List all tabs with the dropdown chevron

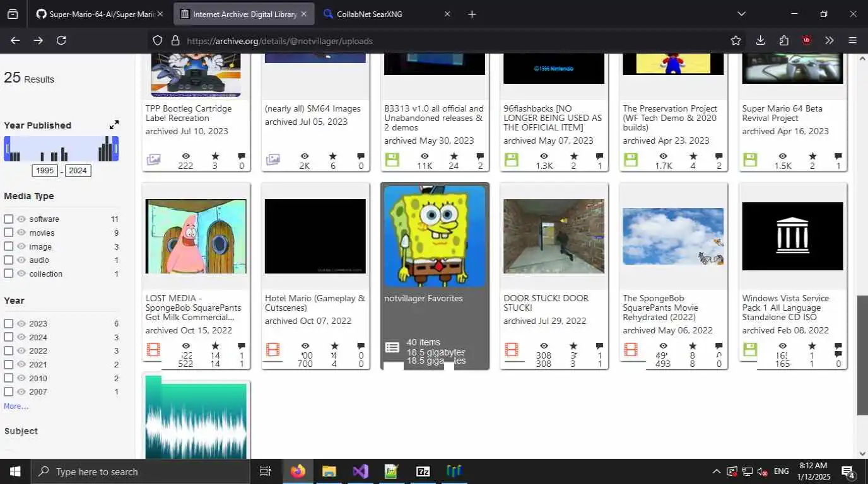pyautogui.click(x=741, y=14)
